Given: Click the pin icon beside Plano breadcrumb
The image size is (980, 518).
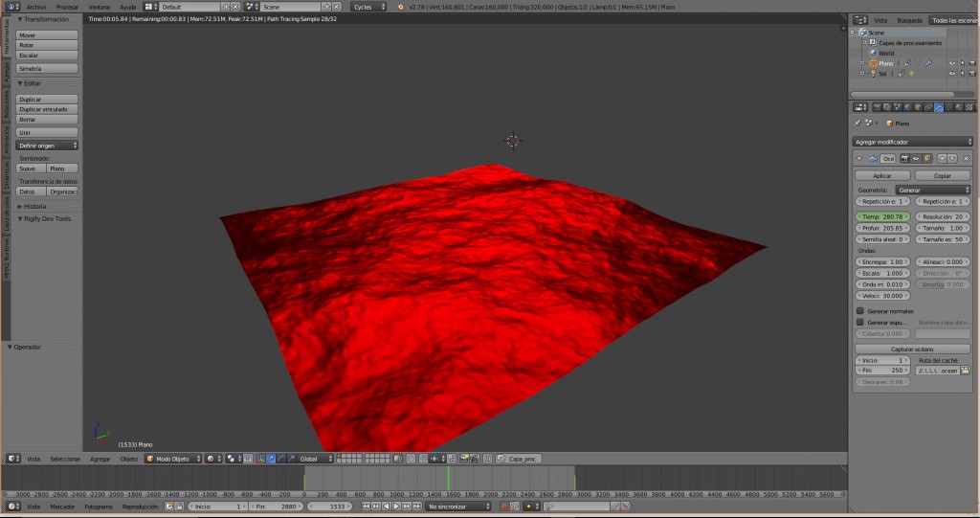Looking at the screenshot, I should tap(857, 124).
